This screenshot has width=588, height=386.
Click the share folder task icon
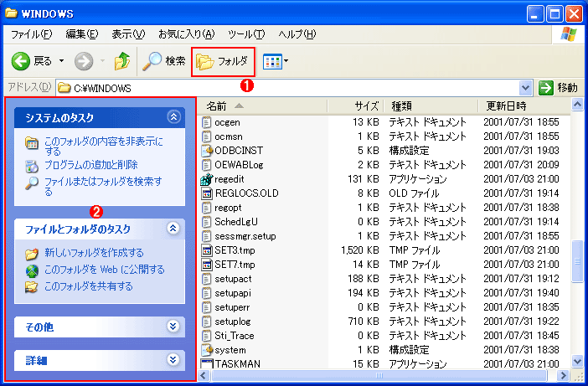(x=32, y=287)
